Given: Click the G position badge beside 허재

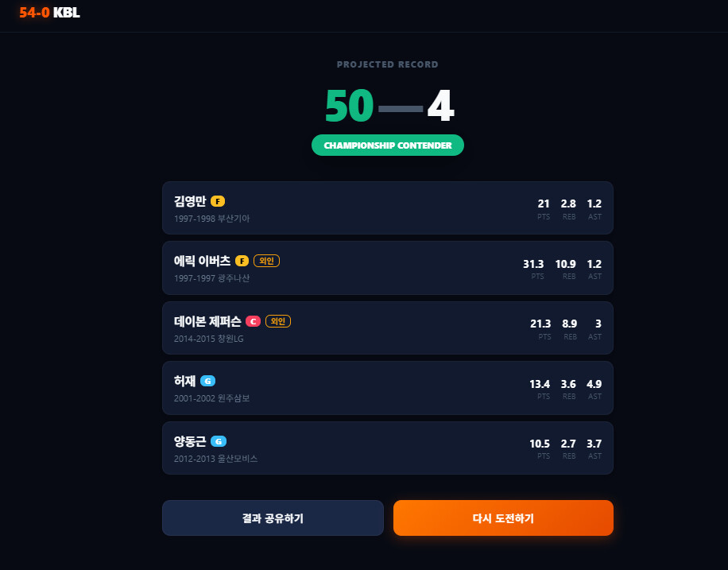Looking at the screenshot, I should (207, 381).
